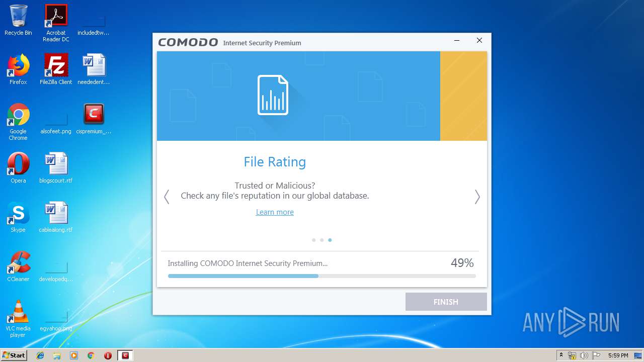Open Internet Explorer from taskbar
644x362 pixels.
coord(40,355)
